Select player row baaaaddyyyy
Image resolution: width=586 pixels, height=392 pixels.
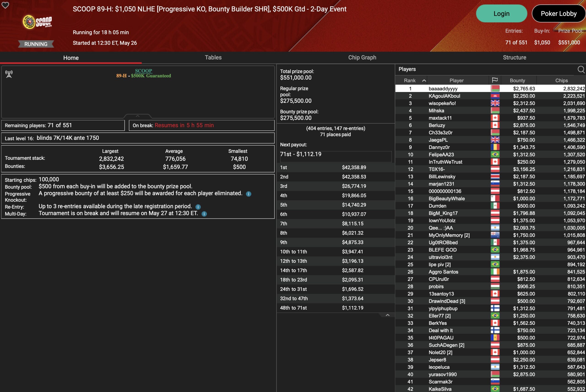(491, 89)
